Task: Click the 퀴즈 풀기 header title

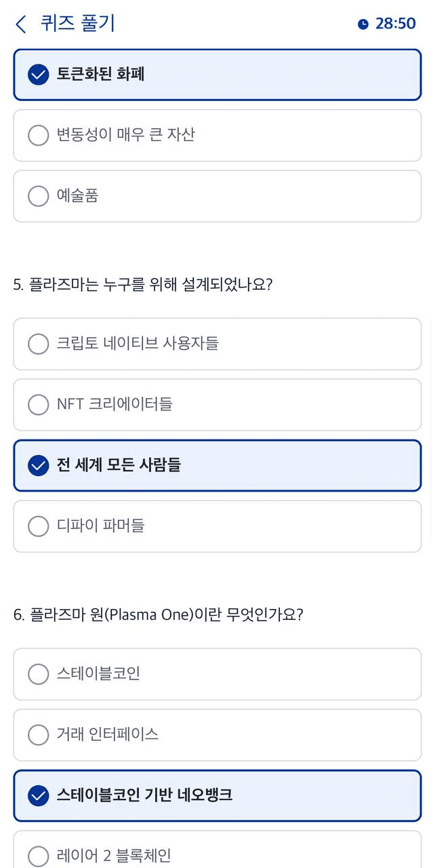Action: coord(78,24)
